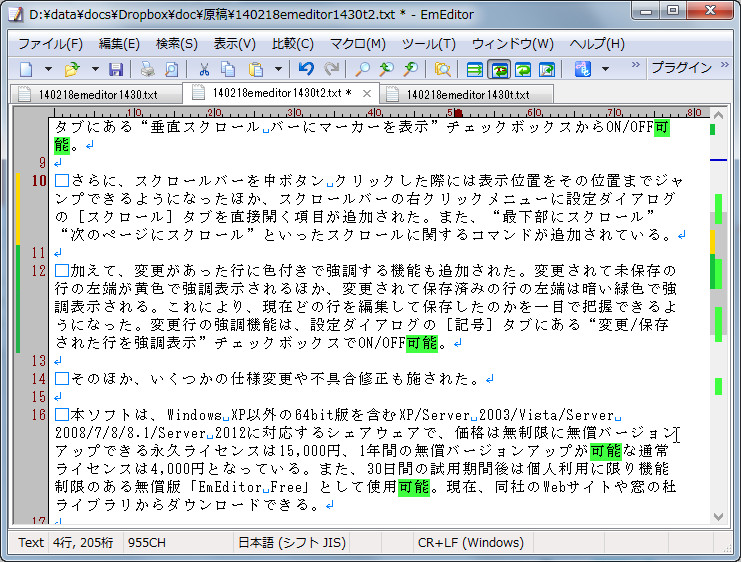Click line number 10 in gutter
Screen dimensions: 741x562
pos(39,181)
